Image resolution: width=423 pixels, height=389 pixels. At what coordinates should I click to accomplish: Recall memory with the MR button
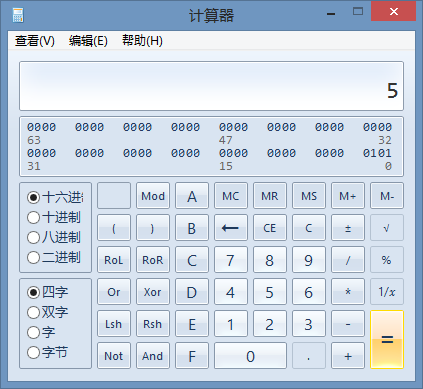point(270,196)
